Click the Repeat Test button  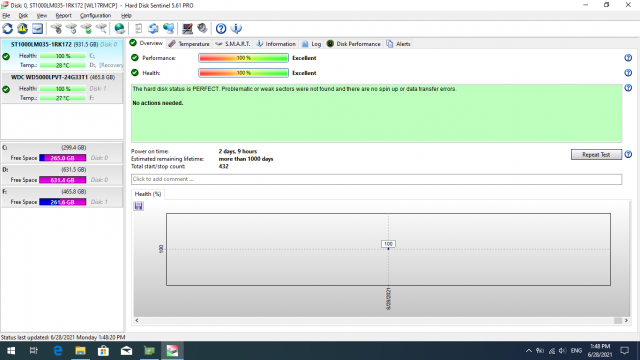(596, 155)
